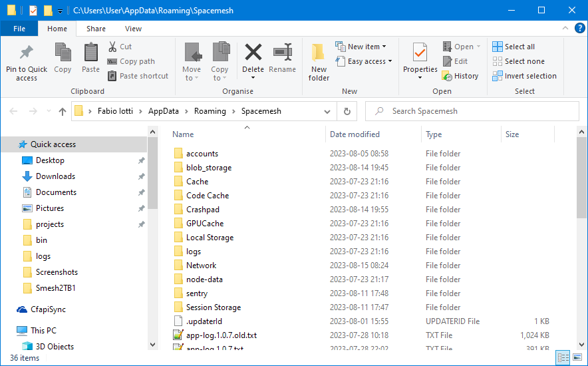Open the Properties icon with checkmark

point(420,53)
